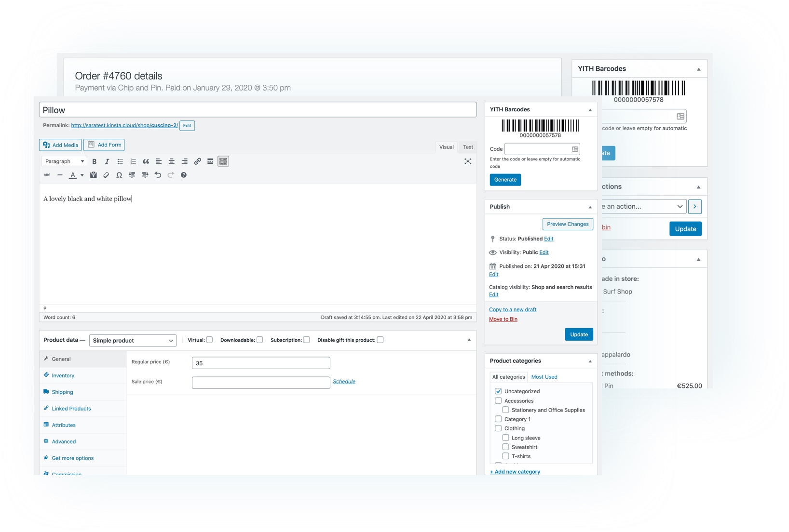Insert a numbered list
This screenshot has width=789, height=532.
(133, 161)
